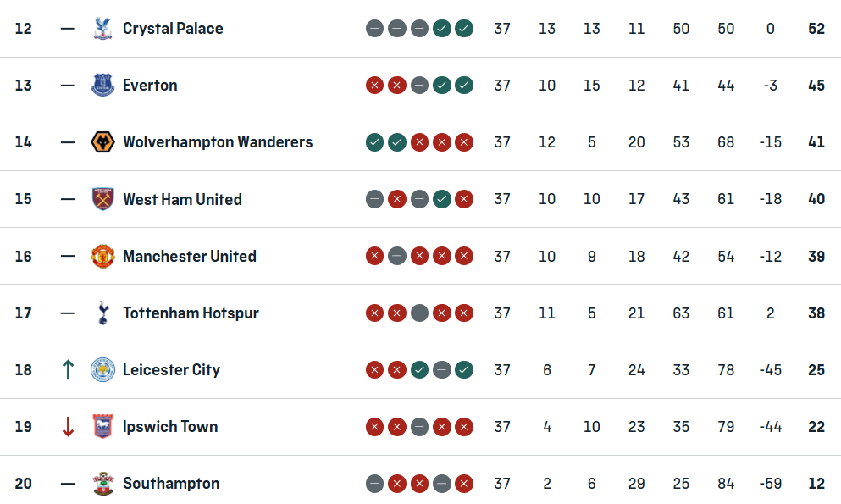Click the Leicester City fox crest
The width and height of the screenshot is (841, 504).
tap(102, 369)
